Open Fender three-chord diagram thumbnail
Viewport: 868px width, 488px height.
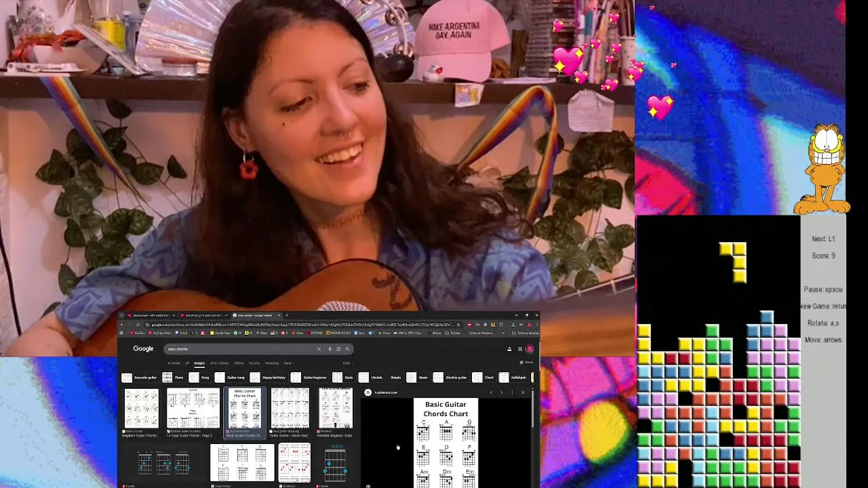tap(163, 464)
